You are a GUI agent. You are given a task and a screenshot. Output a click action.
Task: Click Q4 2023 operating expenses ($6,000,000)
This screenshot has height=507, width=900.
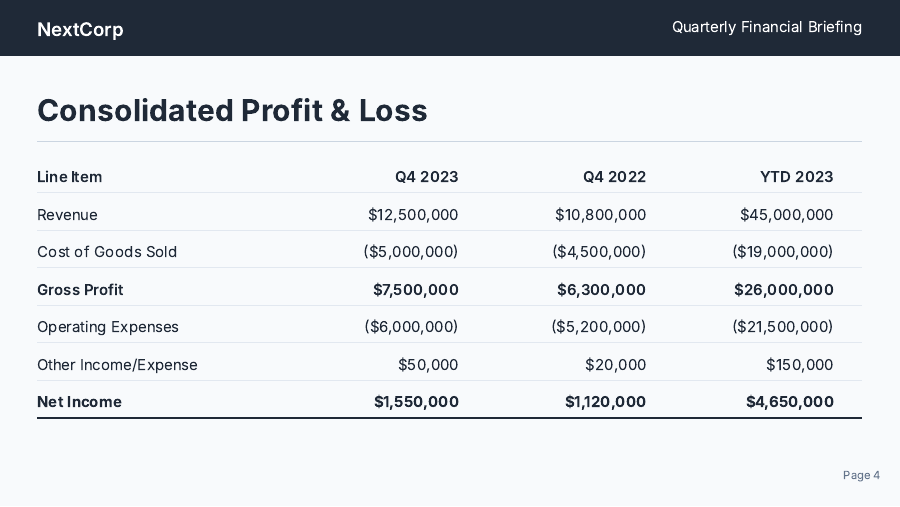[411, 327]
